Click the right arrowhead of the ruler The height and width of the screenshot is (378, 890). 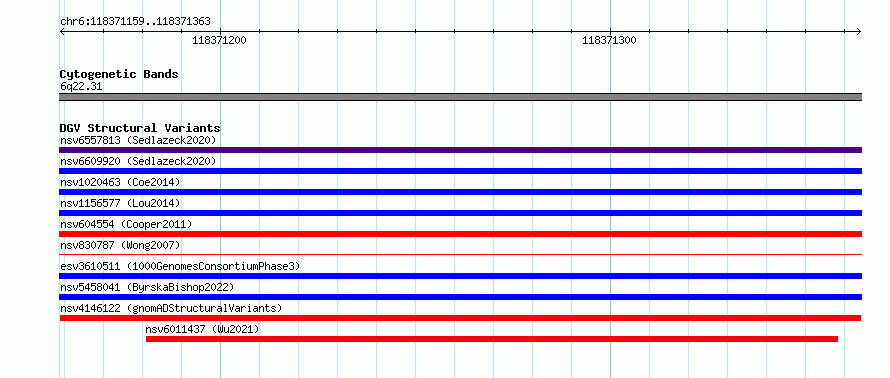coord(859,32)
